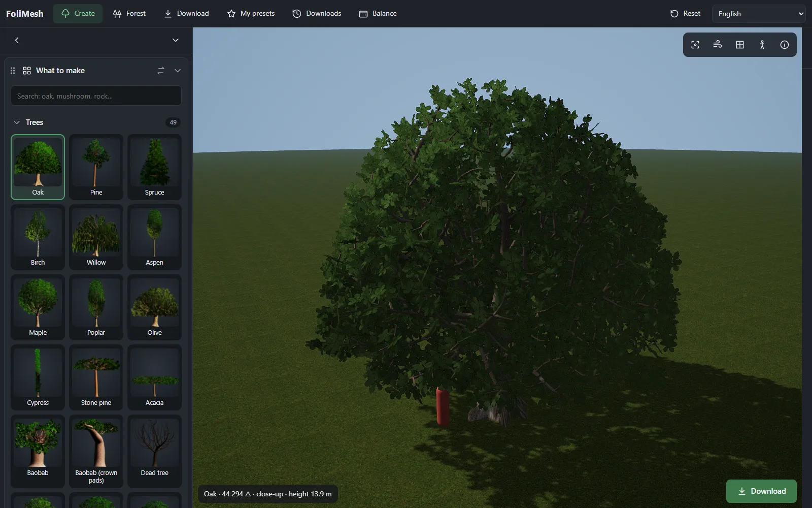Click the FoliMesh logo
Image resolution: width=812 pixels, height=508 pixels.
(x=25, y=14)
